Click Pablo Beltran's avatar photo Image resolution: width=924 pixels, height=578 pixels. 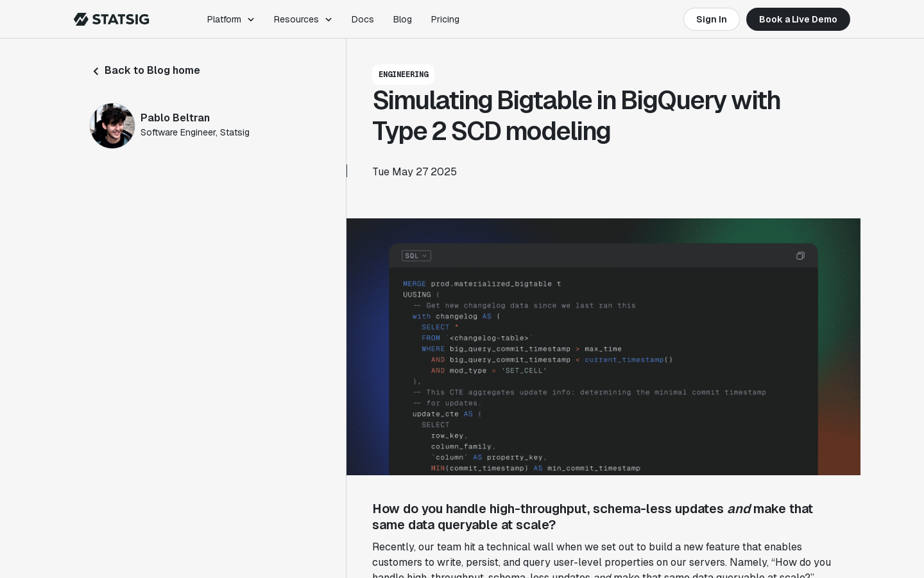[112, 126]
